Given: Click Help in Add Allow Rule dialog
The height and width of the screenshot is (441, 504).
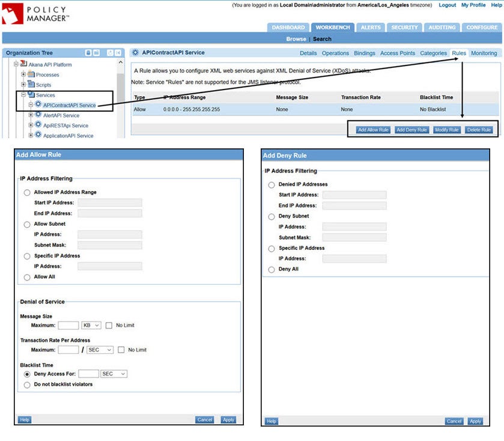Looking at the screenshot, I should click(25, 420).
